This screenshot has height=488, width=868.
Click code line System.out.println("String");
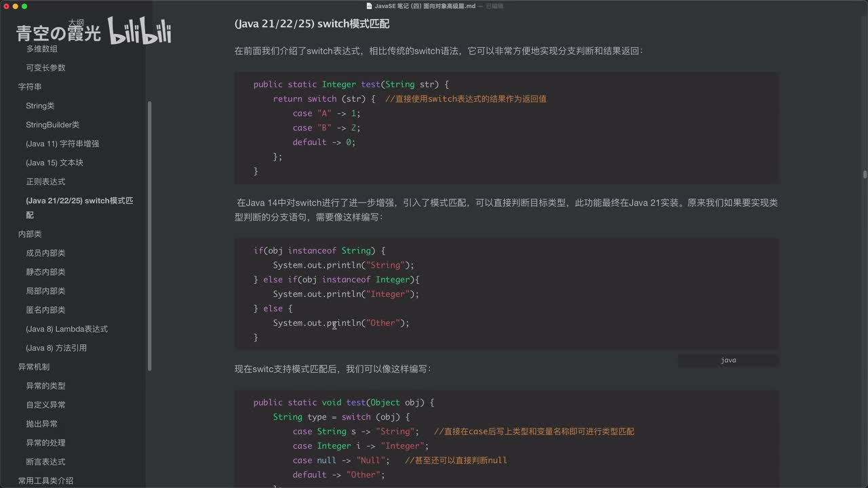[x=344, y=265]
